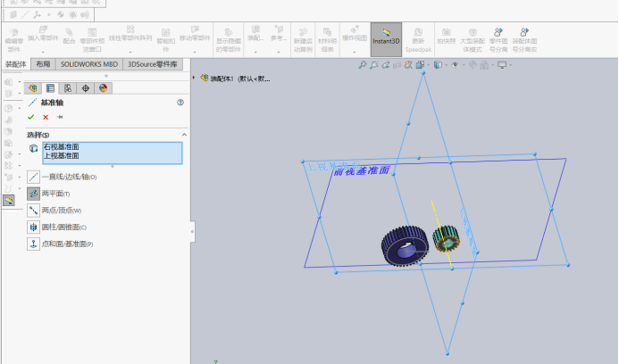Choose the two points/vertices option
This screenshot has height=364, width=619.
54,211
